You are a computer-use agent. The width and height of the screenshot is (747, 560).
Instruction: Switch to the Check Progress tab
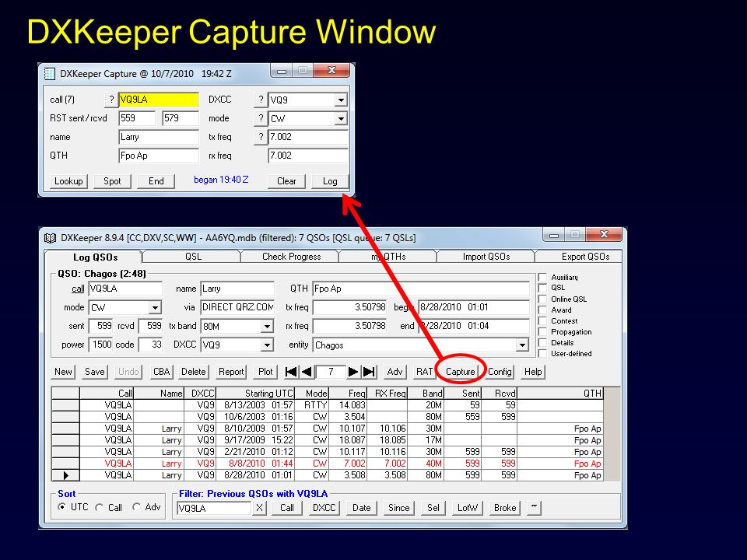[x=292, y=257]
